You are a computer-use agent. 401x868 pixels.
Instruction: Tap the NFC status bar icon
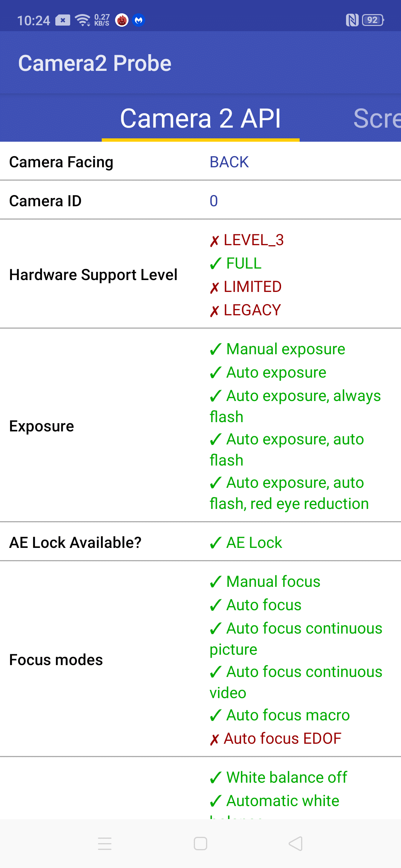352,20
